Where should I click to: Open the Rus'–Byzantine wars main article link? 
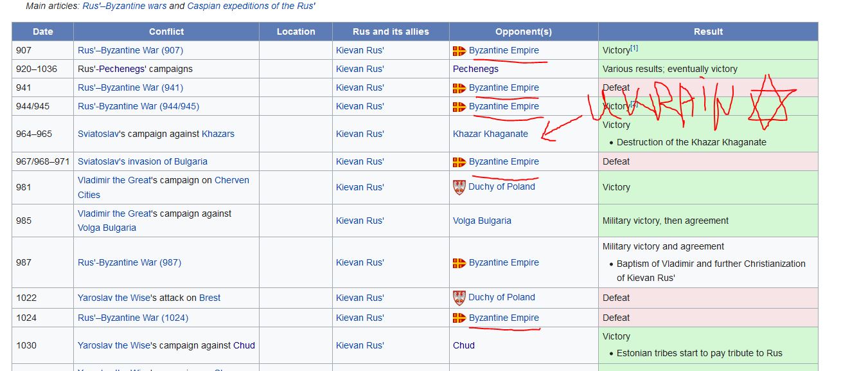click(x=125, y=6)
